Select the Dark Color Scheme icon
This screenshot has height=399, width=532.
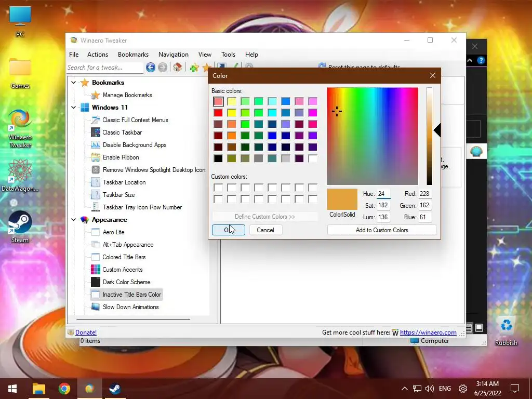[96, 282]
